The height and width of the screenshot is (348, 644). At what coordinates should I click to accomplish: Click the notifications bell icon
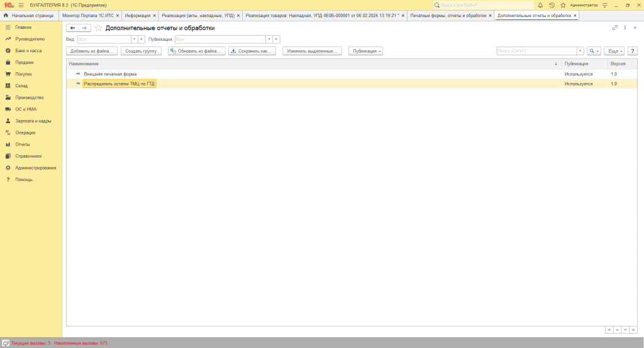point(540,5)
